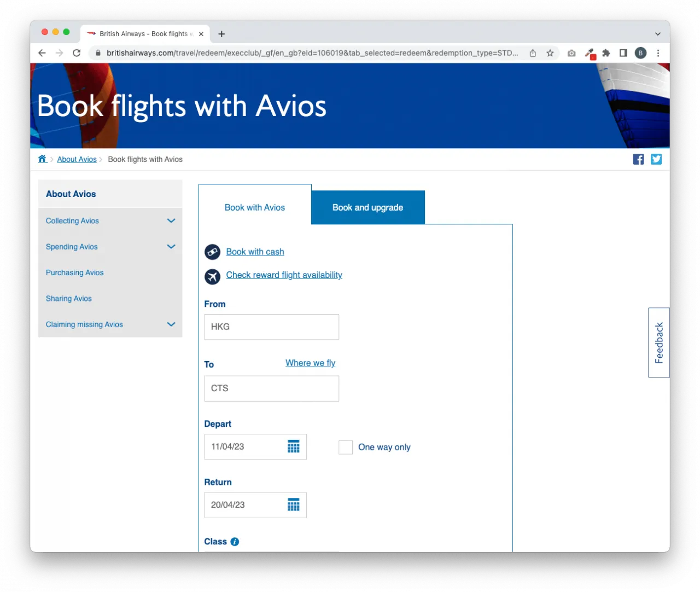Viewport: 700px width, 592px height.
Task: Open Check reward flight availability link
Action: (x=284, y=275)
